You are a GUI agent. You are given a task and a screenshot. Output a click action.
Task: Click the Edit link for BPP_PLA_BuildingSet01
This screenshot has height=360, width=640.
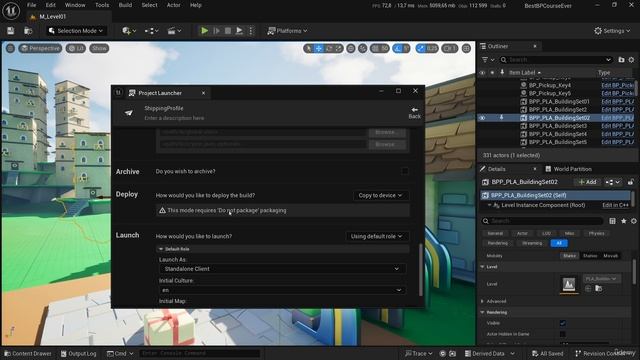pos(618,102)
